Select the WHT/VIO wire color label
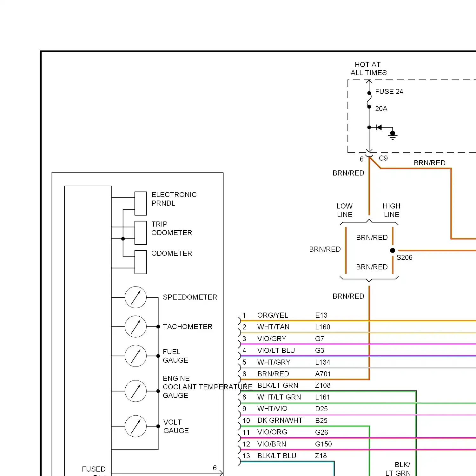476x476 pixels. click(x=272, y=408)
